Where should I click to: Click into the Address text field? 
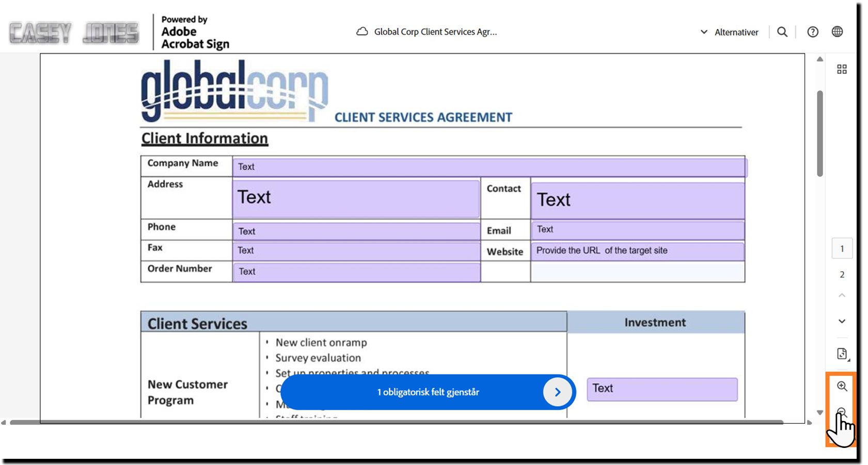tap(356, 198)
